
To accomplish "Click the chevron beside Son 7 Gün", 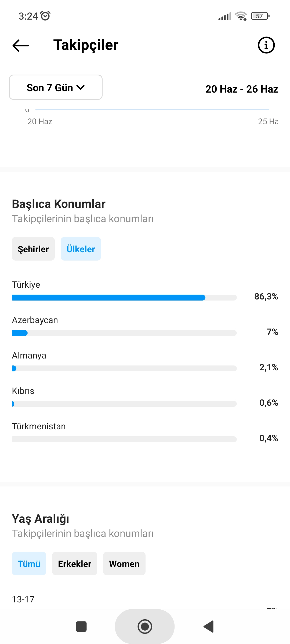I will pyautogui.click(x=81, y=87).
